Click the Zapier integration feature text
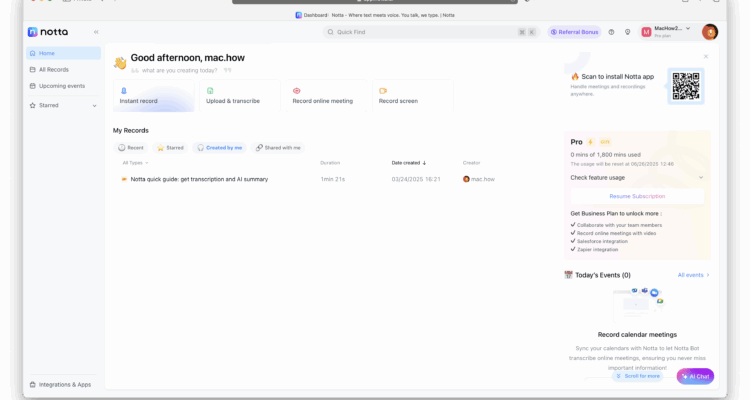This screenshot has width=750, height=400. (597, 249)
